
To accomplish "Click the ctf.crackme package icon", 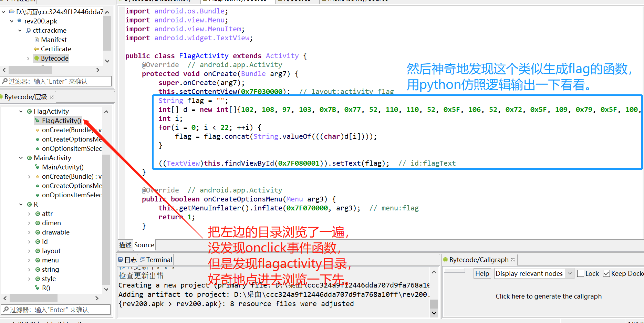I will 28,30.
